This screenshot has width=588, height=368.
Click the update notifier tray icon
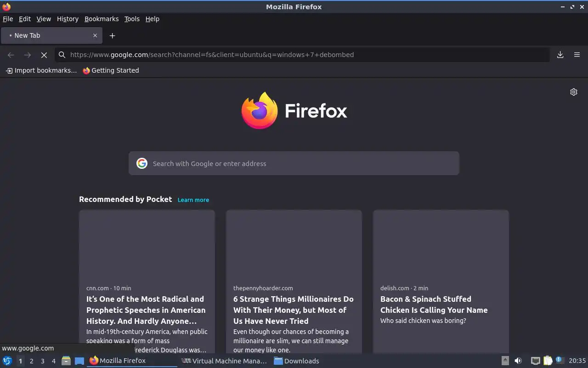(x=559, y=360)
